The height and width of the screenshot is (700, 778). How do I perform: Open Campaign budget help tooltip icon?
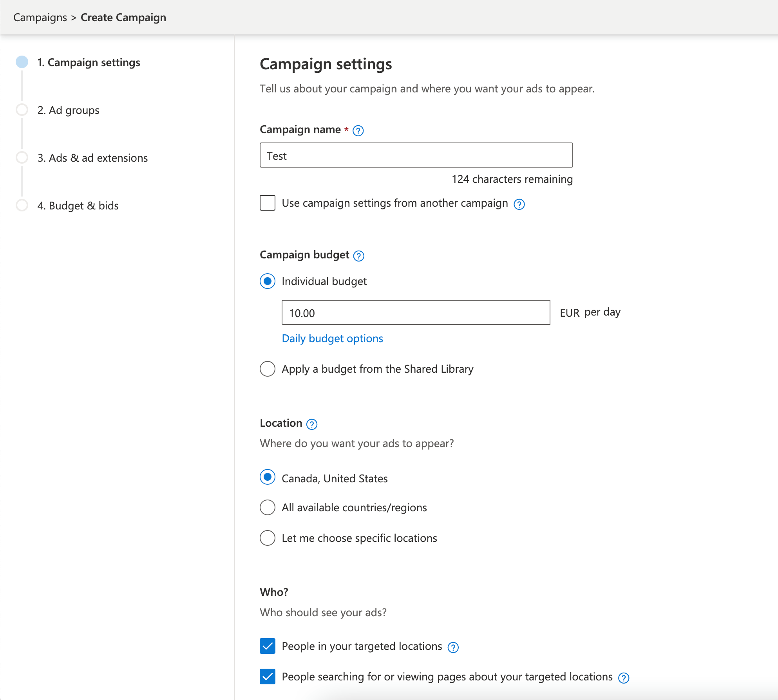(x=358, y=256)
